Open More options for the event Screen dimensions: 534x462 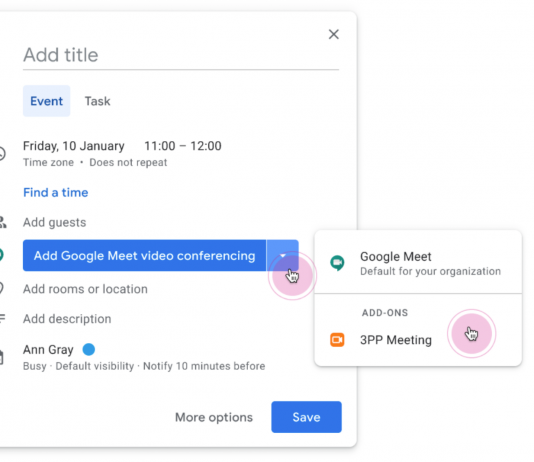pos(214,417)
